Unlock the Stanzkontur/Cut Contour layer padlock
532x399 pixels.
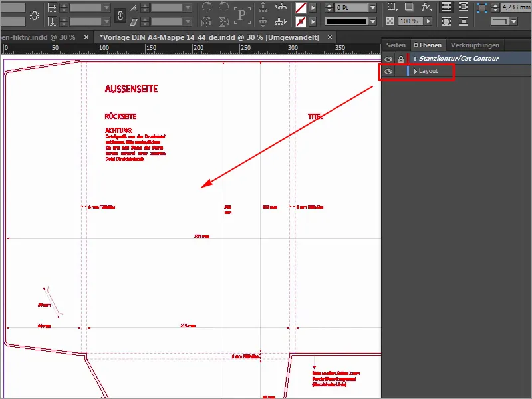401,59
